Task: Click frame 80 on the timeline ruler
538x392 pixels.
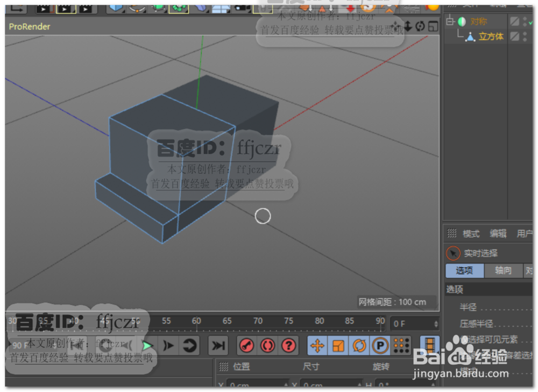Action: click(x=320, y=321)
